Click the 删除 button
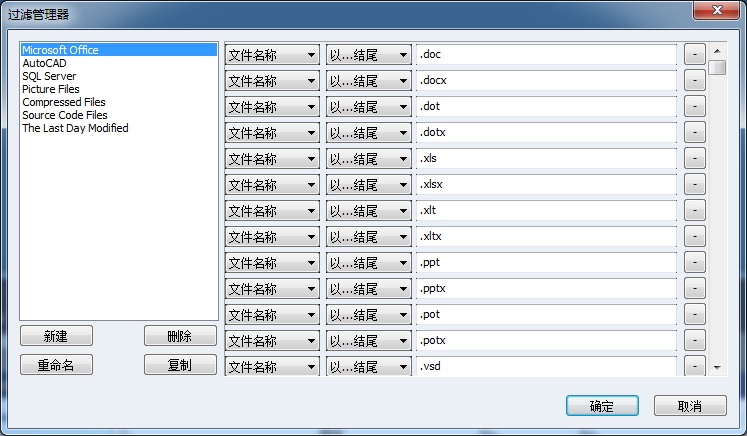The height and width of the screenshot is (436, 747). coord(180,336)
